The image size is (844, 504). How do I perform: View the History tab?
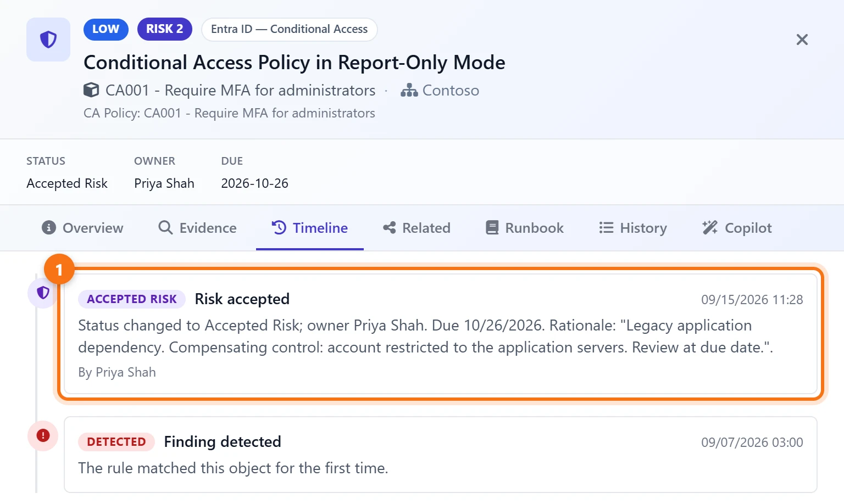(x=633, y=228)
